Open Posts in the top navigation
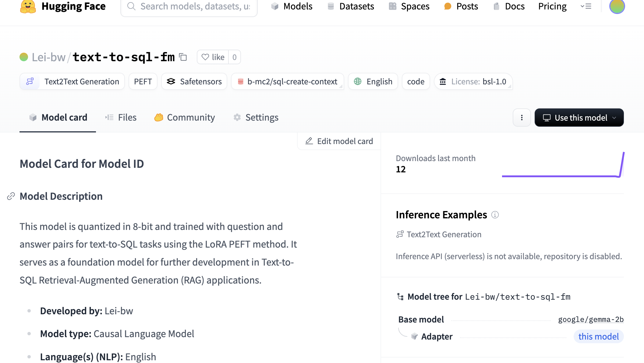This screenshot has height=363, width=644. click(461, 6)
